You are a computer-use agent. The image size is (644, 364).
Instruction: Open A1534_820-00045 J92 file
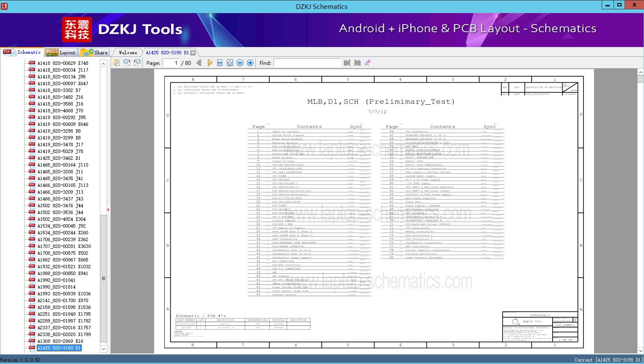pos(61,226)
